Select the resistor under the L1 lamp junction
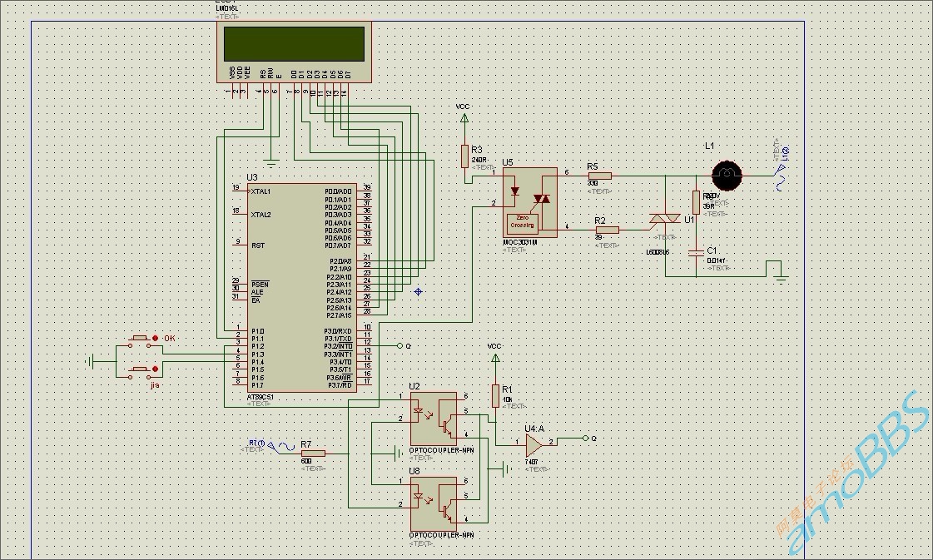 pyautogui.click(x=696, y=203)
